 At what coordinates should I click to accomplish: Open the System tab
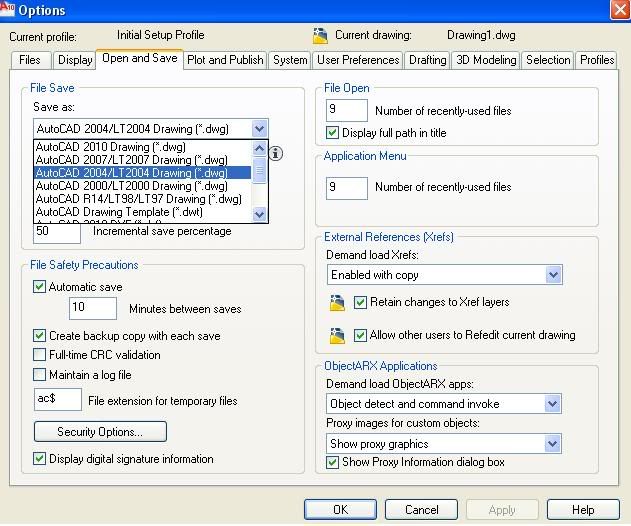coord(290,60)
